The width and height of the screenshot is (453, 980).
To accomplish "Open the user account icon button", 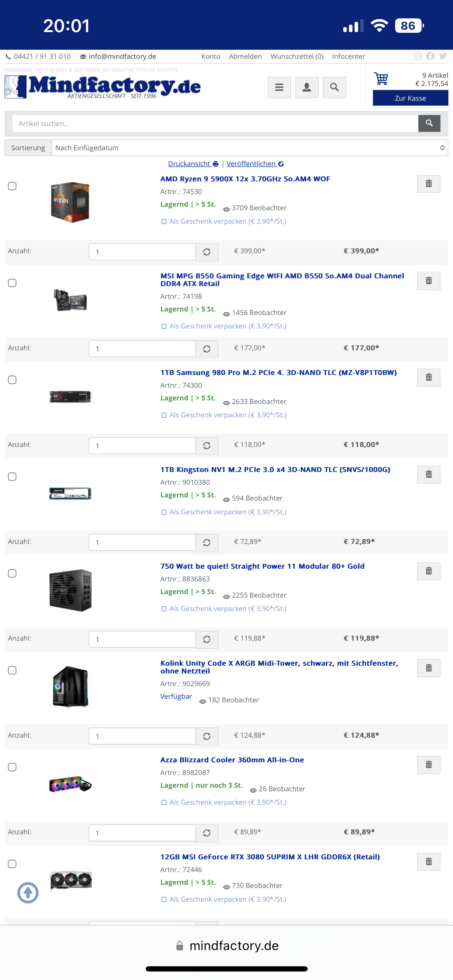I will point(307,87).
